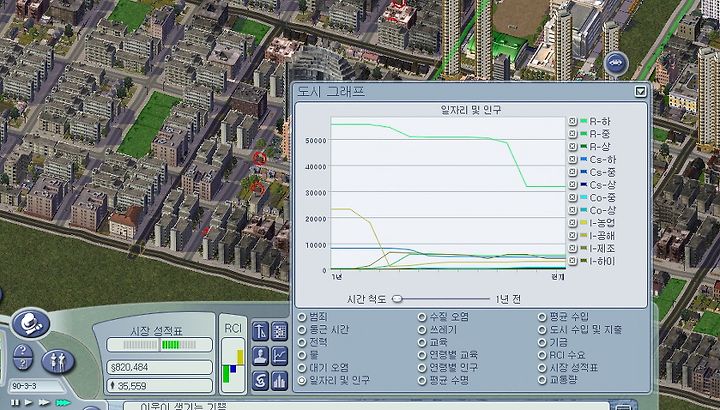720x410 pixels.
Task: Set simulation to fast-forward double arrow speed
Action: 44,403
